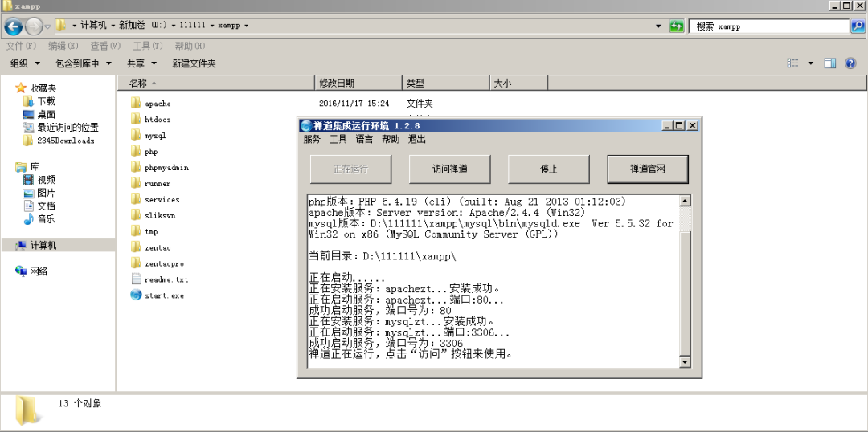868x432 pixels.
Task: Click the change view icon
Action: (792, 63)
